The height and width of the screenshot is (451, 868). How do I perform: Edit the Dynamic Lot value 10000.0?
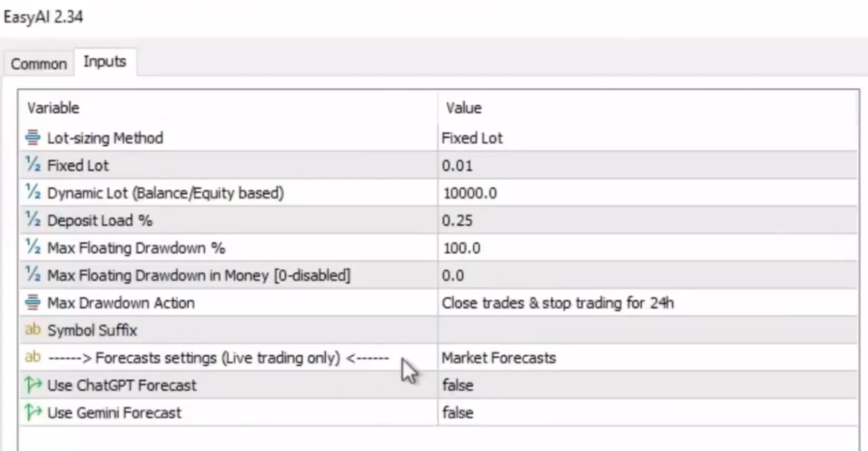tap(469, 193)
